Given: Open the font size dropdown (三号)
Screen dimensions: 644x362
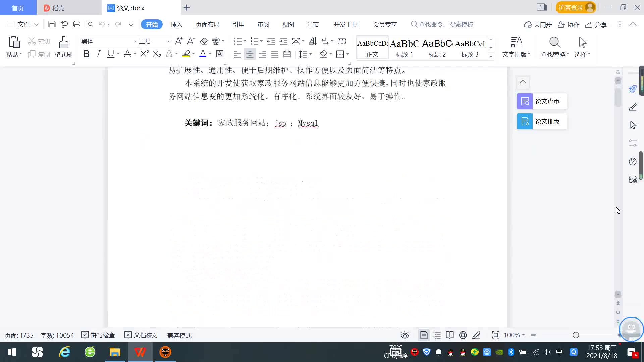Looking at the screenshot, I should [x=168, y=41].
